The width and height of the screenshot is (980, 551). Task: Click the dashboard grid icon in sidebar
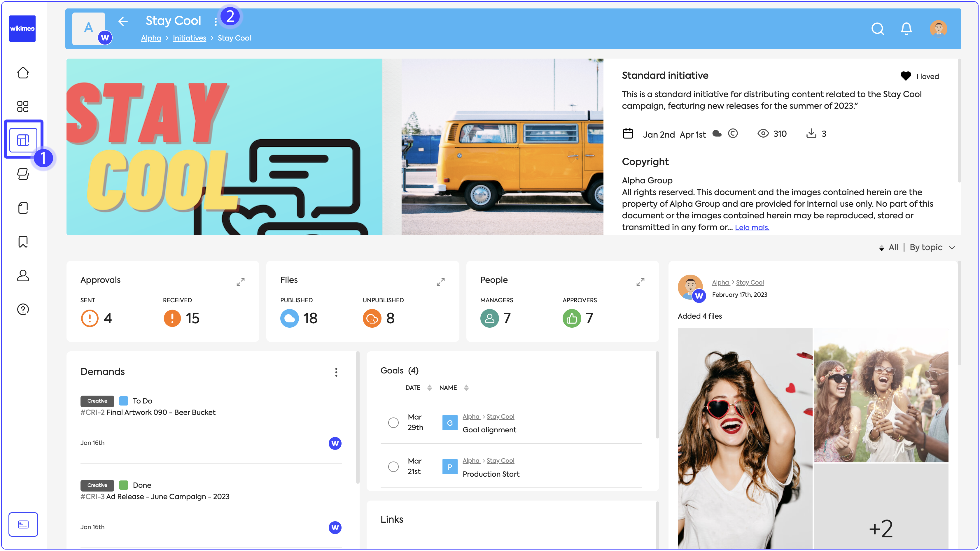tap(23, 106)
